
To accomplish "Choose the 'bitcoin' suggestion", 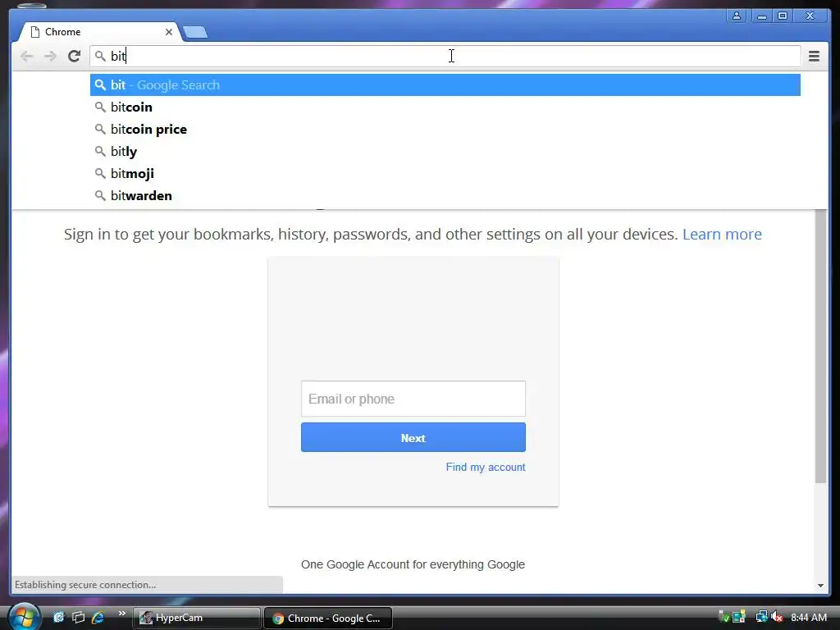I will 445,107.
